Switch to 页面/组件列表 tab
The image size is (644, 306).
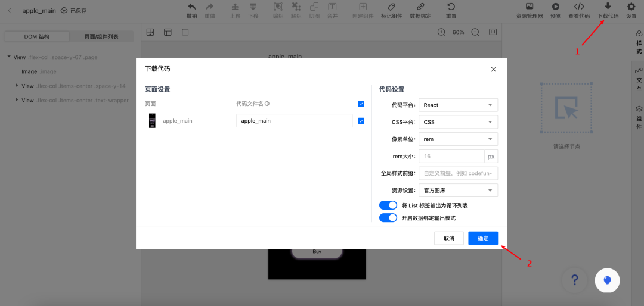[x=101, y=36]
